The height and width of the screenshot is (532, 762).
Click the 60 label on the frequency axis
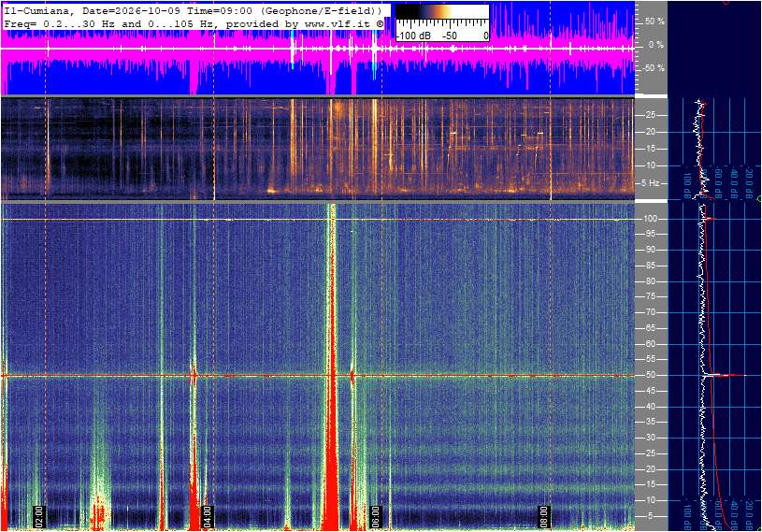650,344
